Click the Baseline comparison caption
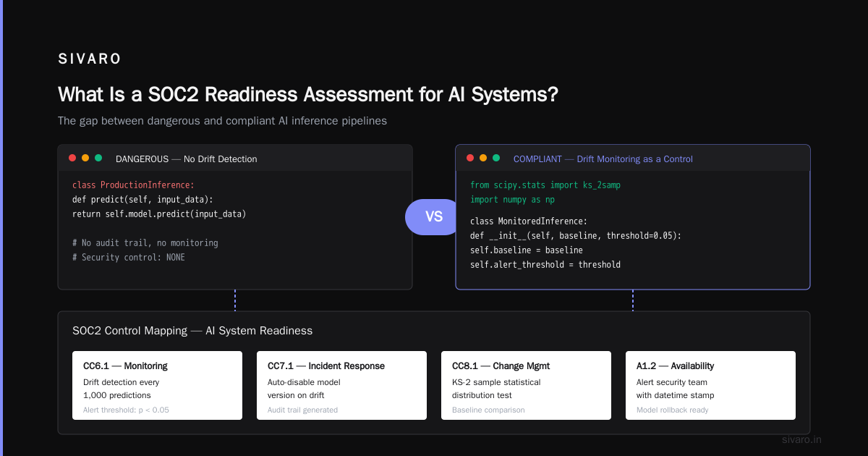Viewport: 868px width, 456px height. tap(488, 410)
